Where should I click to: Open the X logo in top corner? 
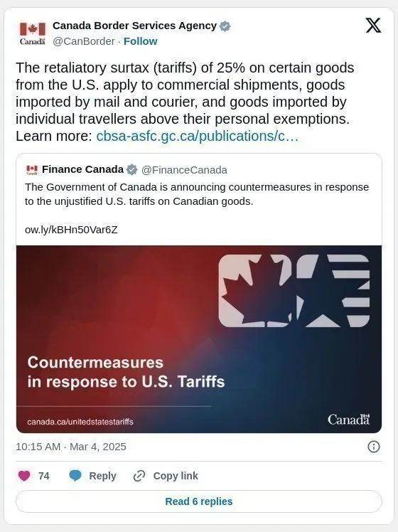point(373,26)
